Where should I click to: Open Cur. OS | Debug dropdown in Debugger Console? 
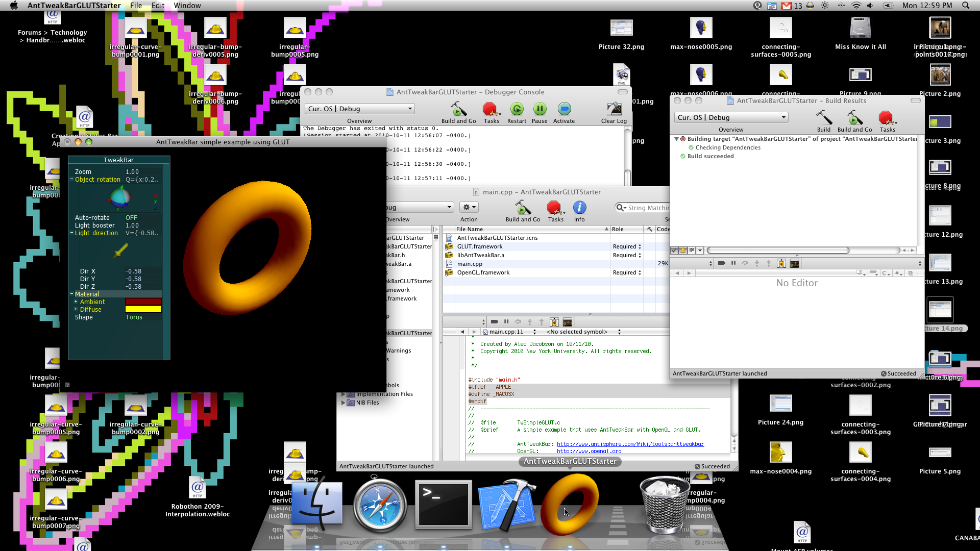click(x=360, y=109)
